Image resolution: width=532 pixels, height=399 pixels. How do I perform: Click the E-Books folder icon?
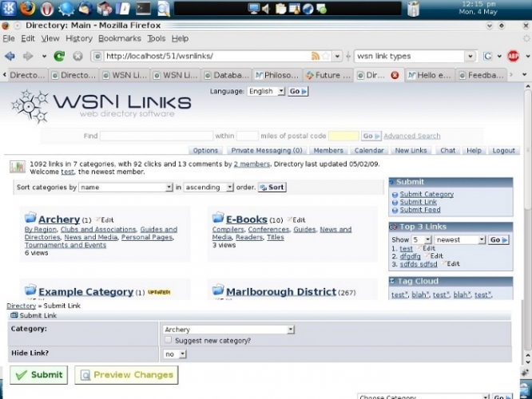tap(218, 218)
